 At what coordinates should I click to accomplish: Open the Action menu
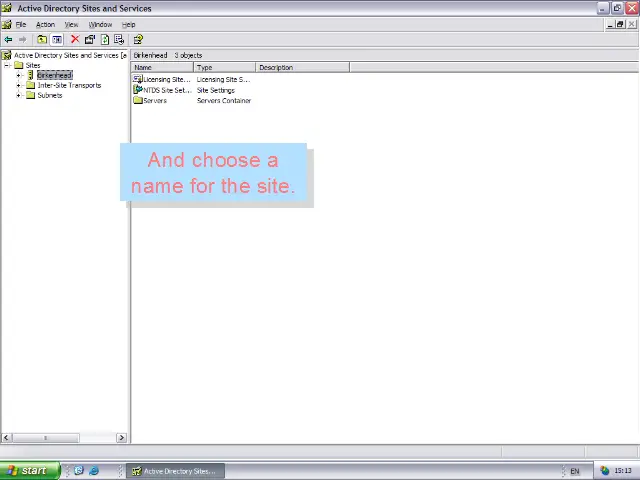pyautogui.click(x=45, y=24)
